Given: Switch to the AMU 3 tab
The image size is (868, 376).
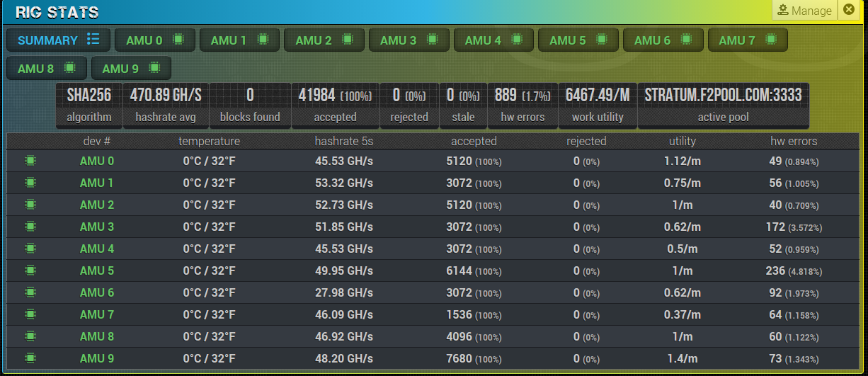Looking at the screenshot, I should pyautogui.click(x=409, y=40).
